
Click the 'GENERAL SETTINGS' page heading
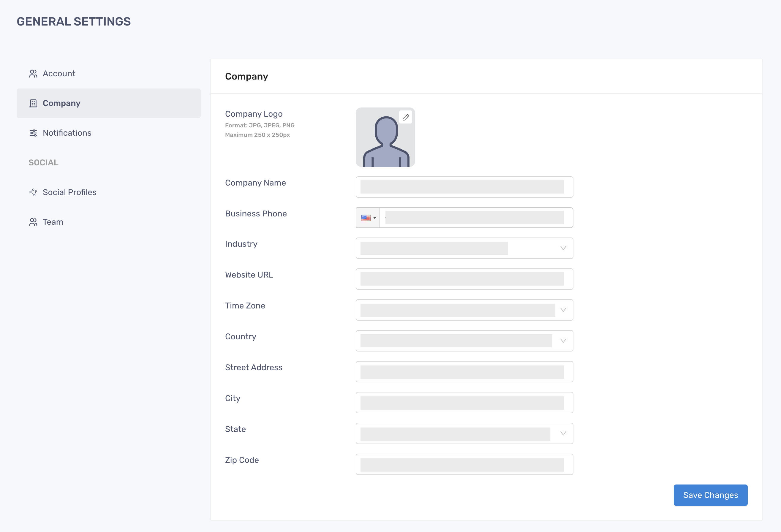pos(74,21)
